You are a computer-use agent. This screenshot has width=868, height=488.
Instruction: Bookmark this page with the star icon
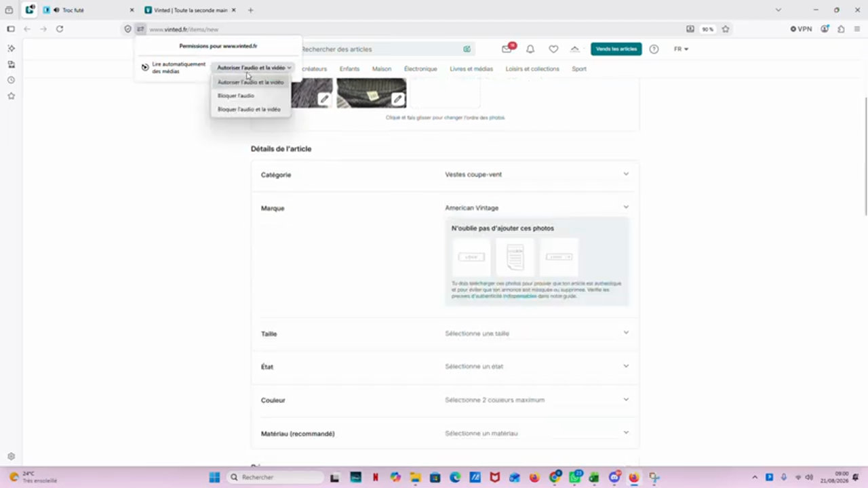pyautogui.click(x=726, y=29)
